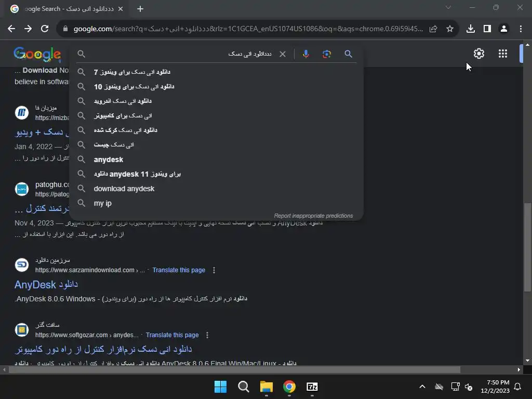532x399 pixels.
Task: Open File Explorer from the taskbar
Action: 267,387
